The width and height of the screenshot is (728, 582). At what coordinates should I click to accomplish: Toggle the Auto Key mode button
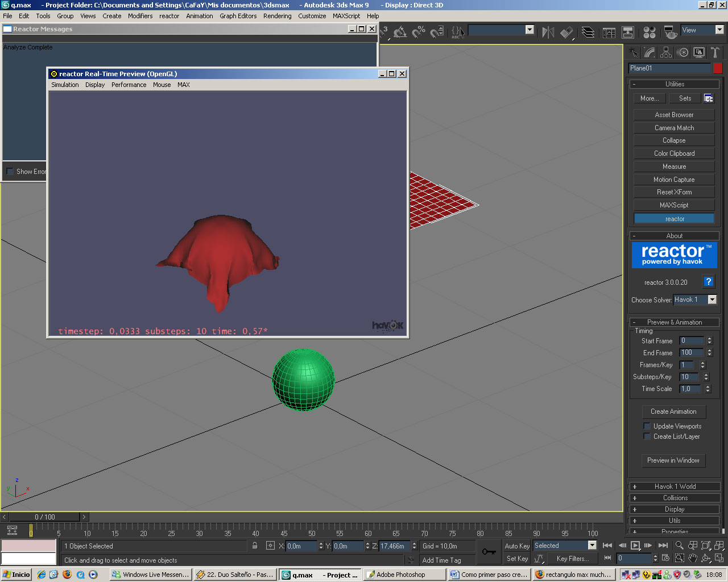517,546
